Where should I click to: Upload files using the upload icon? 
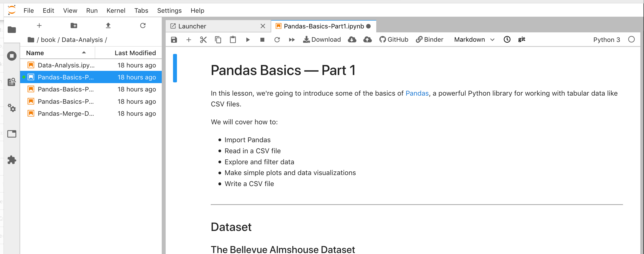click(x=108, y=25)
